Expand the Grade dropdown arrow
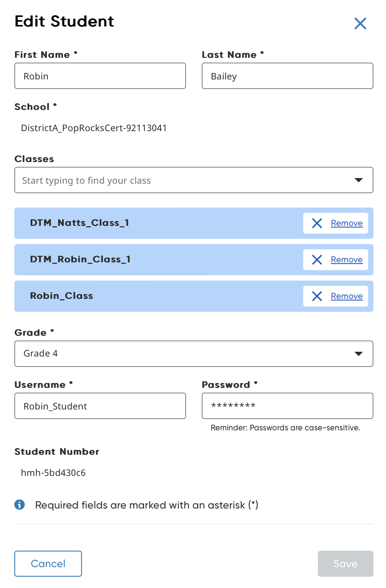The height and width of the screenshot is (588, 386). (358, 354)
